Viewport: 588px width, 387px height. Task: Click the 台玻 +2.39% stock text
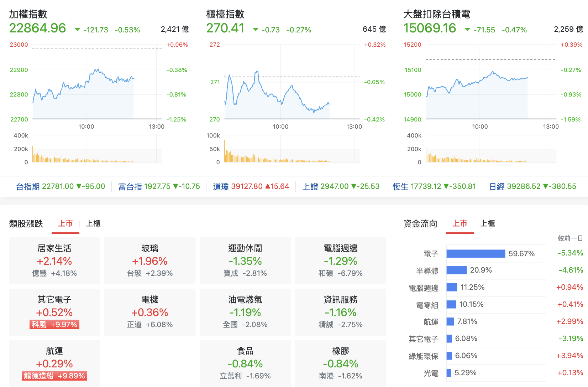(150, 273)
